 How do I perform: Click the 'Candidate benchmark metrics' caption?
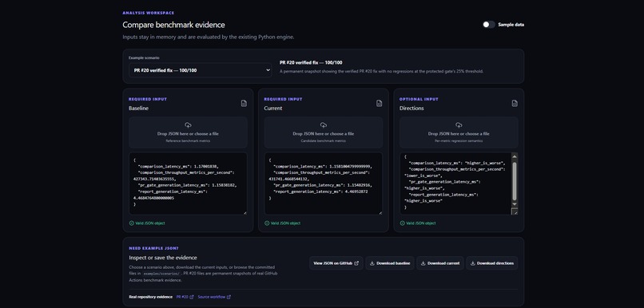point(324,140)
